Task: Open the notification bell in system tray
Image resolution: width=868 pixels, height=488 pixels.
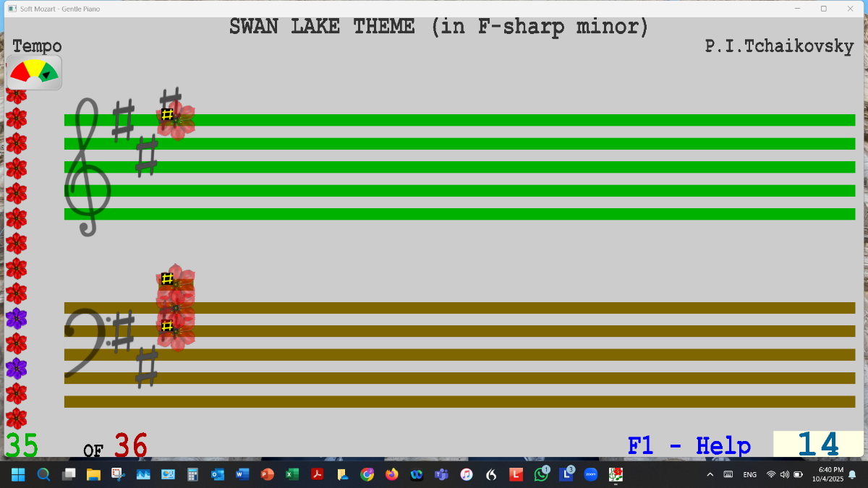Action: tap(852, 474)
